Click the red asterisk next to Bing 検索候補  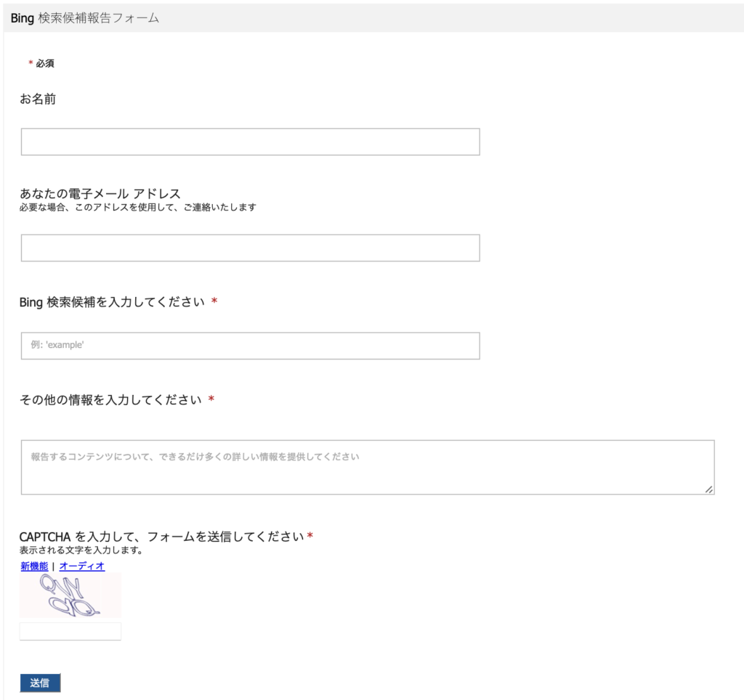tap(216, 301)
